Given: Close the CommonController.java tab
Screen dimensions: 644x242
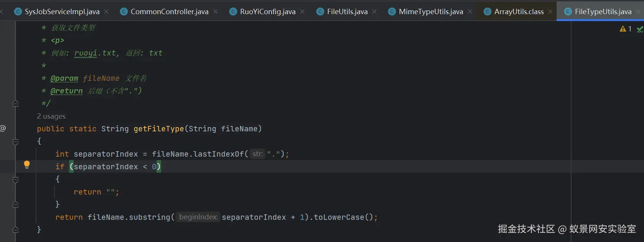Looking at the screenshot, I should 216,12.
